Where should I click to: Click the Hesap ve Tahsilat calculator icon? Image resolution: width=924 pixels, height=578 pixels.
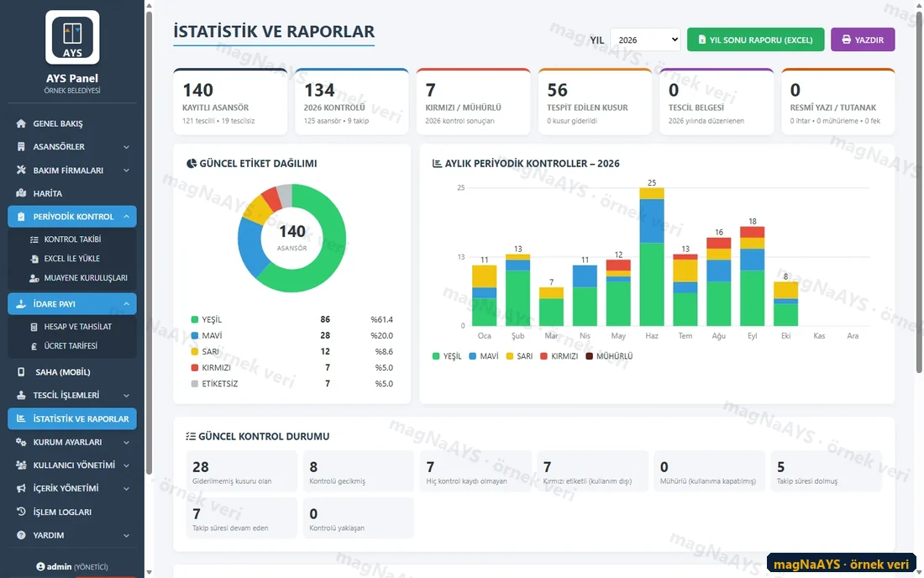tap(34, 327)
